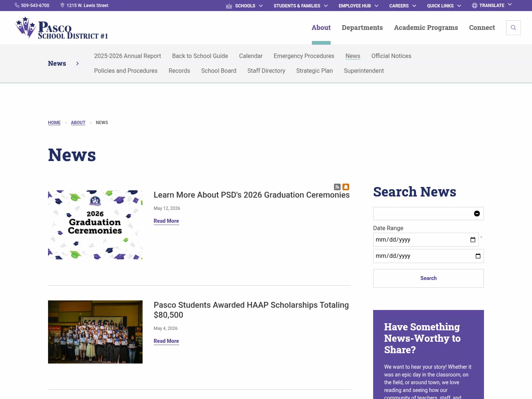Click the schools building icon
The height and width of the screenshot is (399, 532).
click(229, 6)
